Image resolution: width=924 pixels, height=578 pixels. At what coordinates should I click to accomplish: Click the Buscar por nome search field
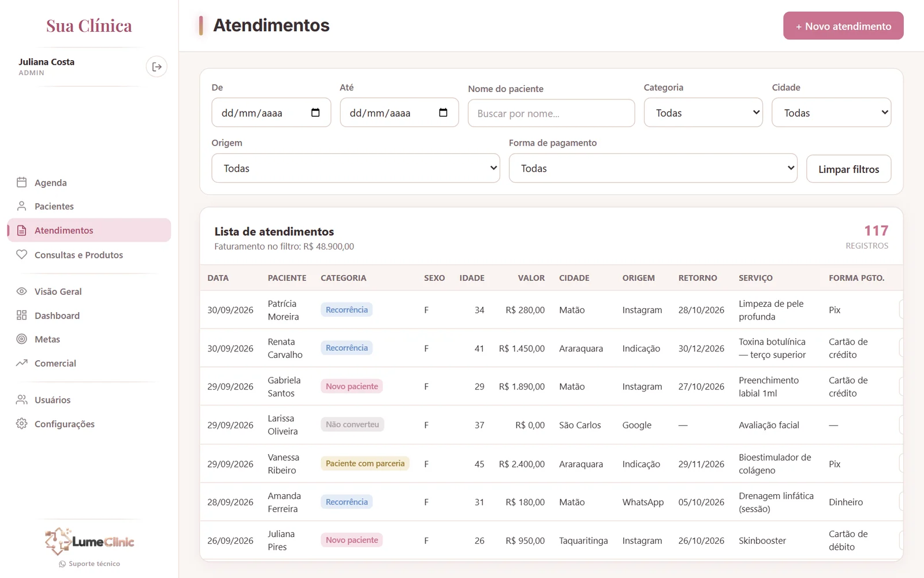click(551, 113)
